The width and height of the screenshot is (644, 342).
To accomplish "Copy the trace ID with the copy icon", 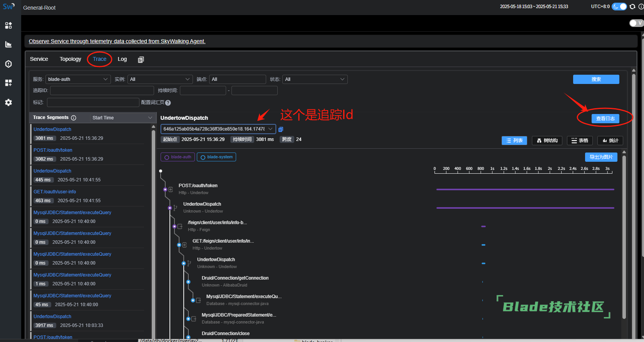I will tap(281, 129).
